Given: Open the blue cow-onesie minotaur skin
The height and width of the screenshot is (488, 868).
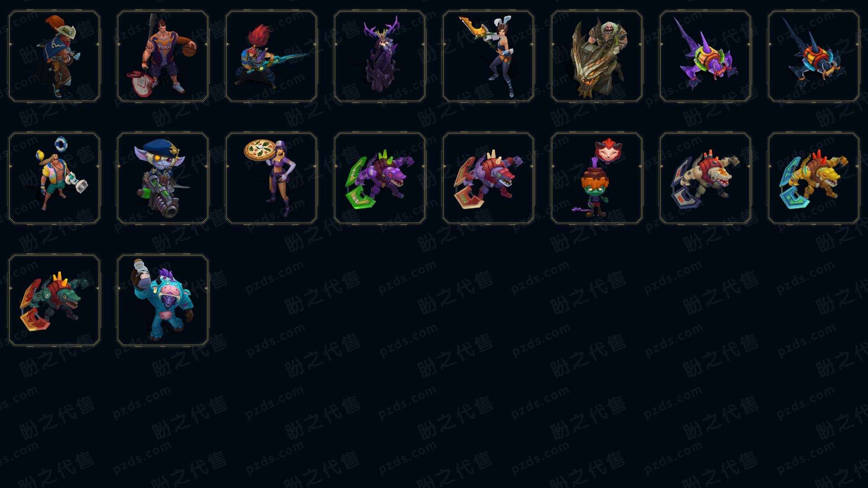Looking at the screenshot, I should click(163, 300).
